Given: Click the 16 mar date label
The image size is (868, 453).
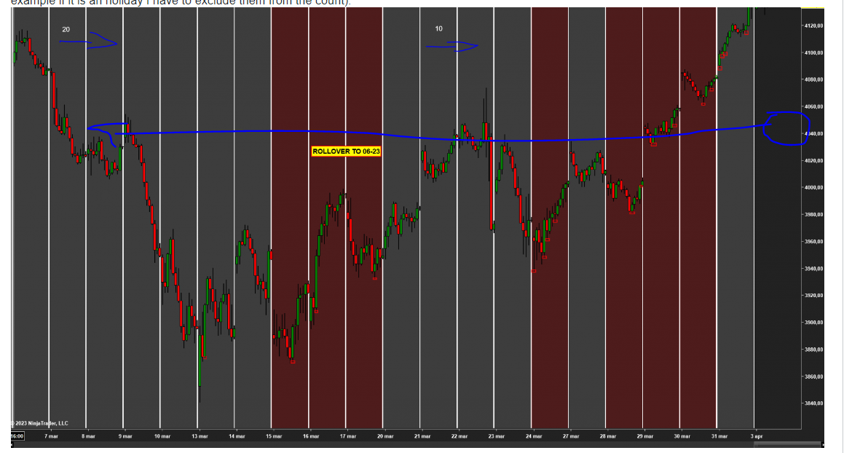Looking at the screenshot, I should coord(311,436).
